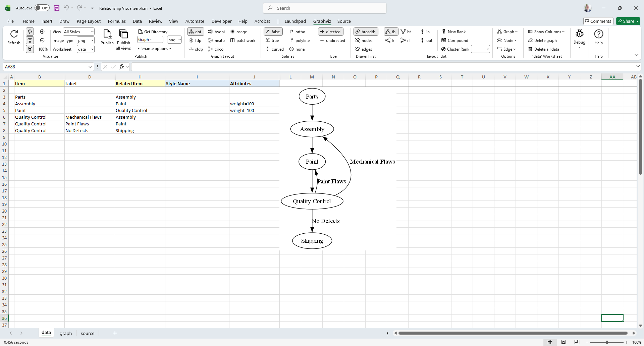Enable the directed graph type

point(330,32)
